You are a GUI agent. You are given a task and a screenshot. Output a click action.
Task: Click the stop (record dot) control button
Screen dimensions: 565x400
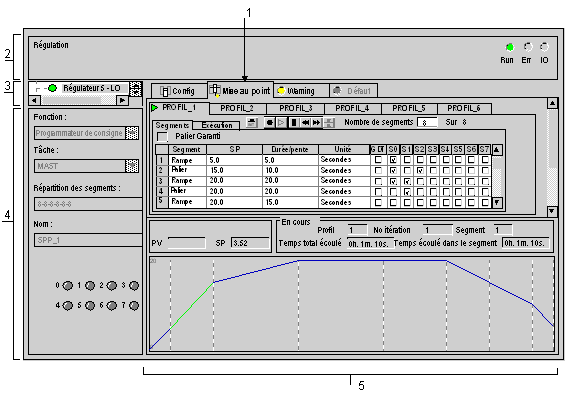[269, 123]
